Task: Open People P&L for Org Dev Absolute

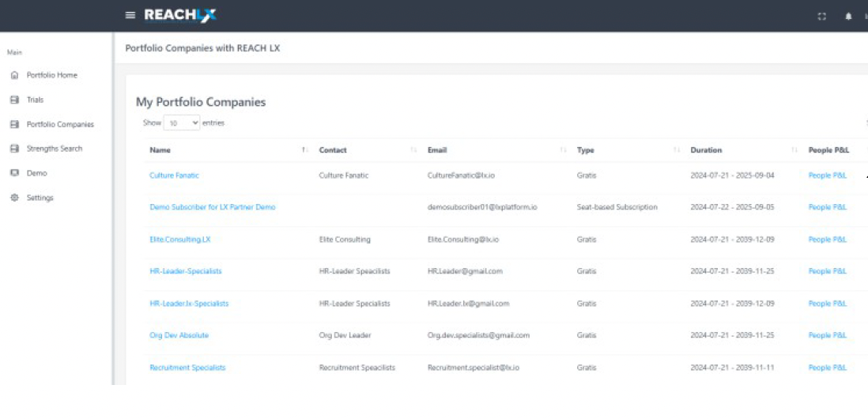Action: [828, 335]
